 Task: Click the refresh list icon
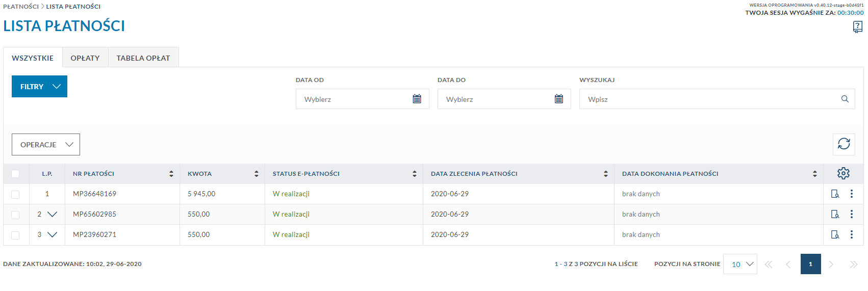(844, 144)
